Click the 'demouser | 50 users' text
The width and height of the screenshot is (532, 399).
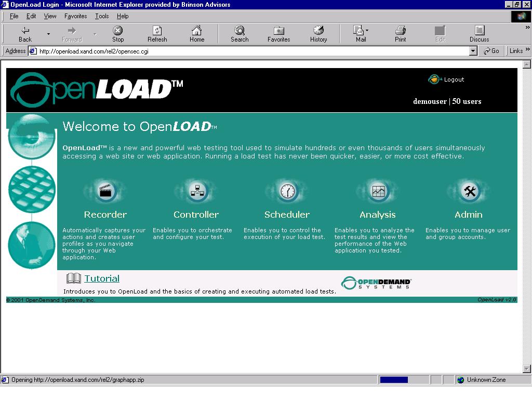pyautogui.click(x=447, y=101)
